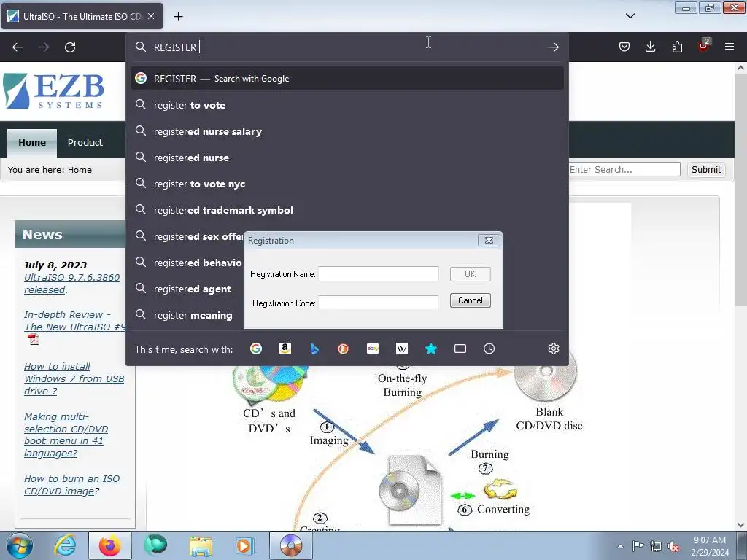Screen dimensions: 747x560
Task: Open the Firefox hamburger menu
Action: [x=729, y=47]
